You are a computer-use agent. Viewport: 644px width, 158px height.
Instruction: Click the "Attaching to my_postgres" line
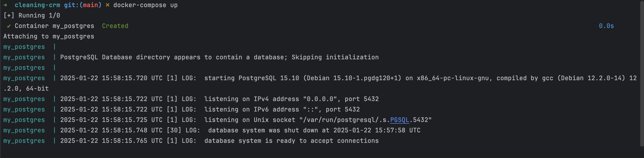49,37
